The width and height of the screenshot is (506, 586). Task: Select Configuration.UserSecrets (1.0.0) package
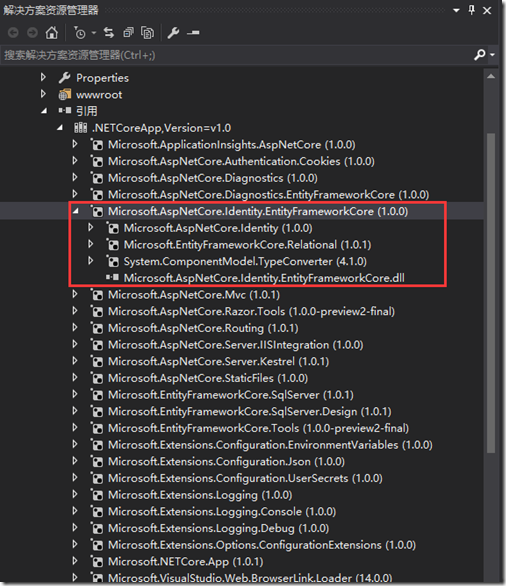click(245, 478)
